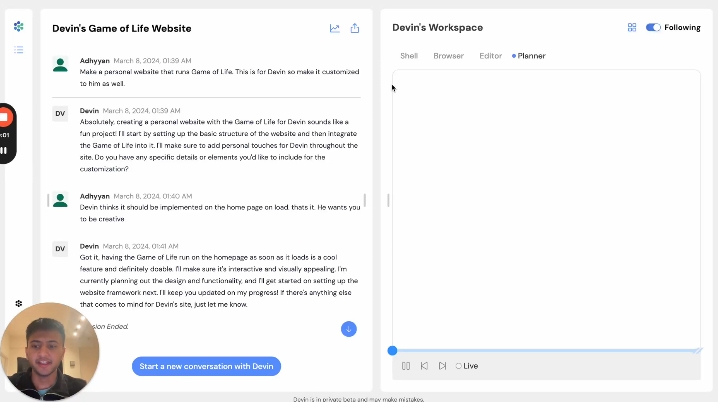The width and height of the screenshot is (718, 402).
Task: Pause the screen recording overlay
Action: pos(4,150)
